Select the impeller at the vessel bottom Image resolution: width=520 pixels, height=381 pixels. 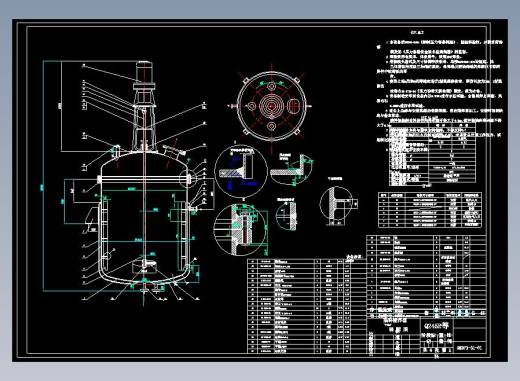[x=145, y=267]
